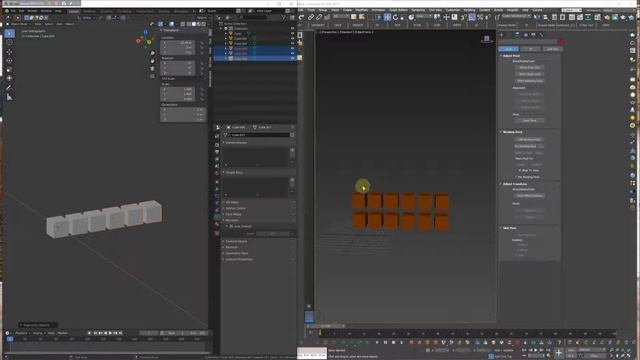Viewport: 640px width, 360px height.
Task: Open the 3ds Max Customize menu
Action: [x=452, y=10]
